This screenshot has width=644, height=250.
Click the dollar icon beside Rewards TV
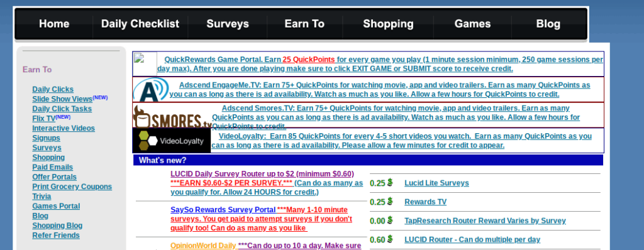point(390,201)
